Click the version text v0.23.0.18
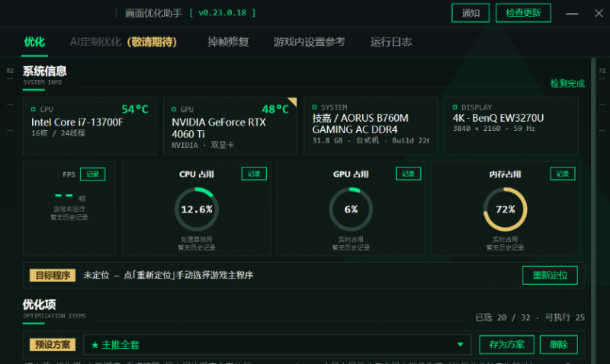610x364 pixels. pyautogui.click(x=222, y=13)
